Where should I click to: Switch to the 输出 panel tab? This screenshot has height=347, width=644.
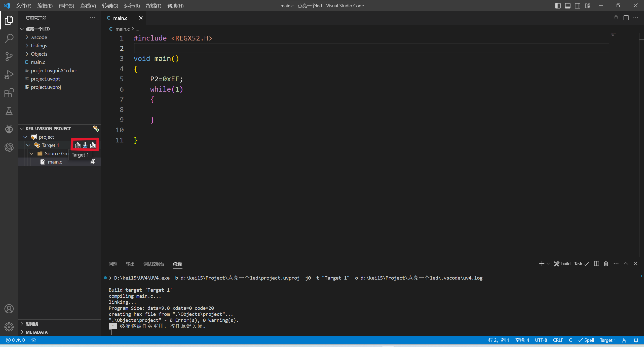click(x=130, y=264)
